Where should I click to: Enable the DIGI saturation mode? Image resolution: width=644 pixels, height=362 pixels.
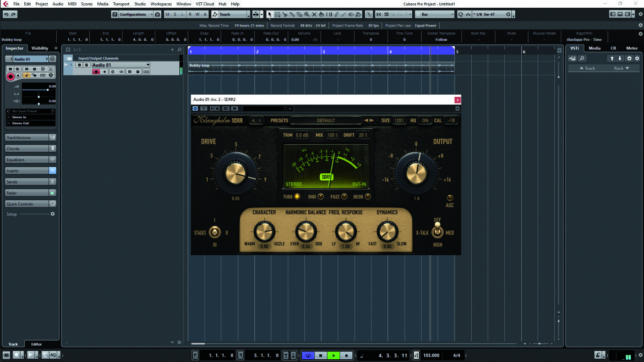pyautogui.click(x=321, y=196)
